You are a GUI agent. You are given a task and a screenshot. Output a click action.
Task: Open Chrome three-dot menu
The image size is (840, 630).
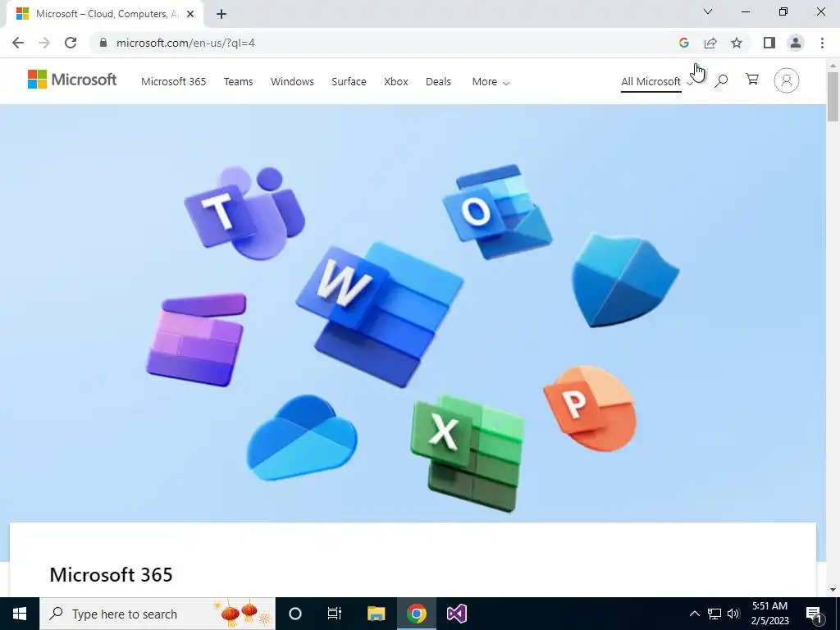[x=822, y=43]
